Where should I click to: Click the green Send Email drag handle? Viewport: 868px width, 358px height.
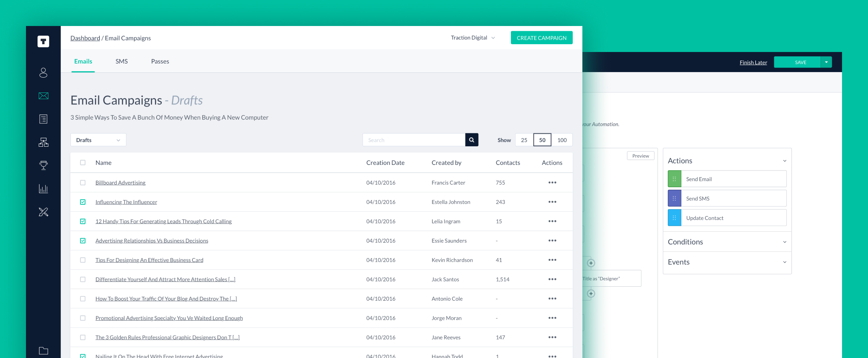click(674, 179)
